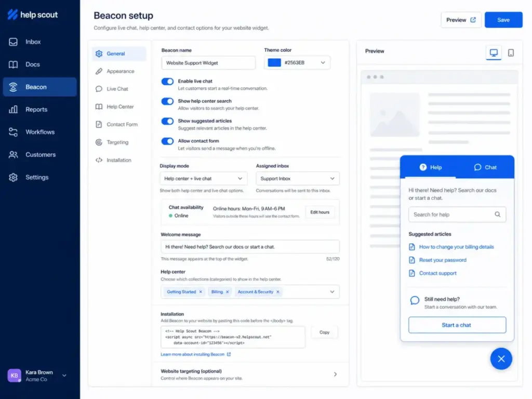
Task: Remove the Billing collection tag
Action: (228, 292)
